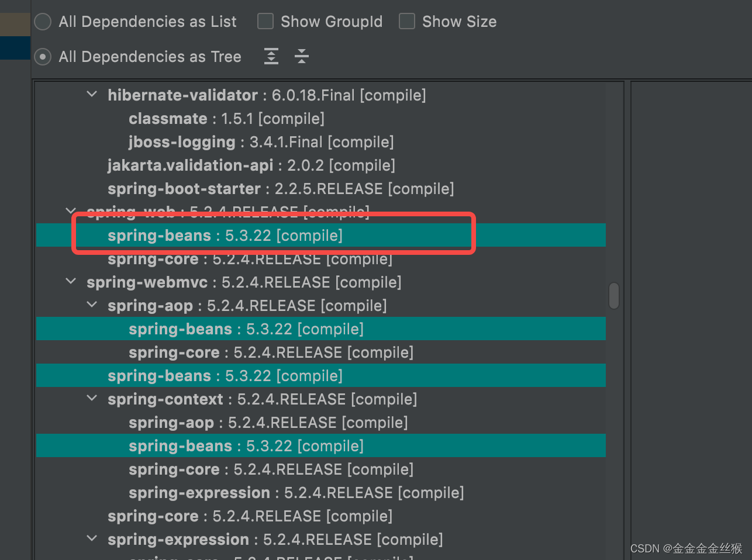This screenshot has height=560, width=752.
Task: Collapse the spring-web node chevron
Action: [x=71, y=210]
